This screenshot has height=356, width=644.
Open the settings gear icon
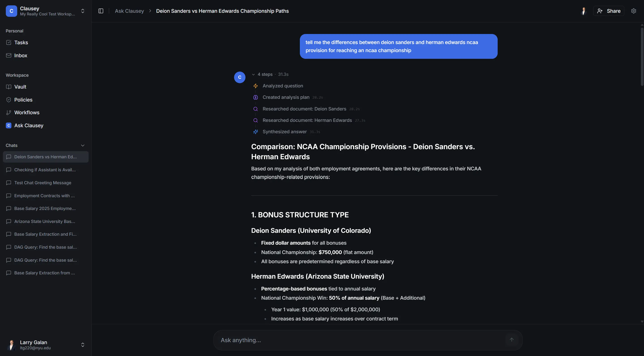pos(633,11)
